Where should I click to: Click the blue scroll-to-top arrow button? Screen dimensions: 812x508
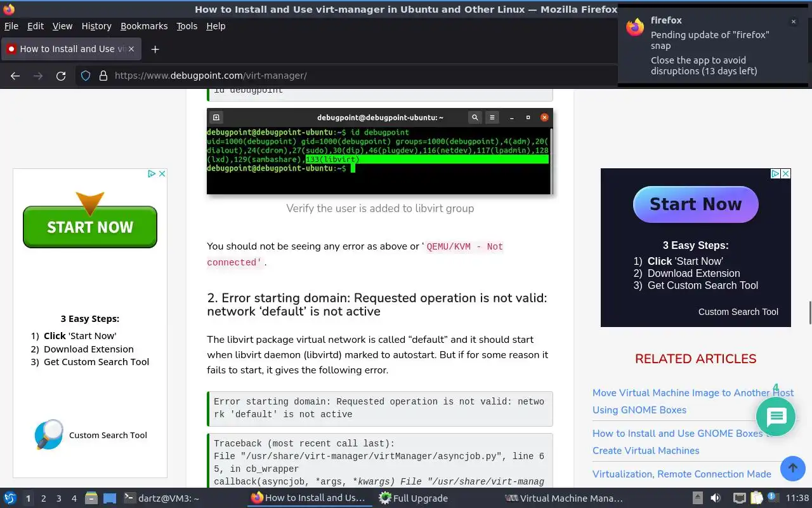792,469
